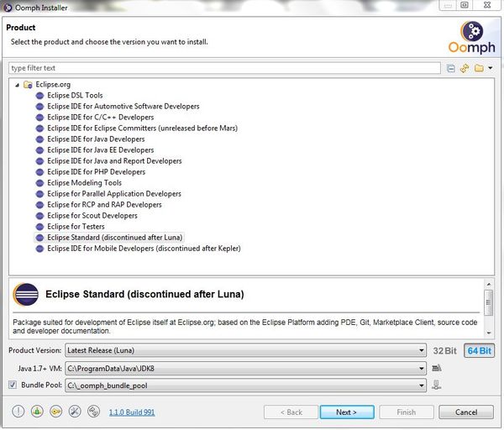Close the Oomph Installer window
The height and width of the screenshot is (430, 504).
pos(487,5)
